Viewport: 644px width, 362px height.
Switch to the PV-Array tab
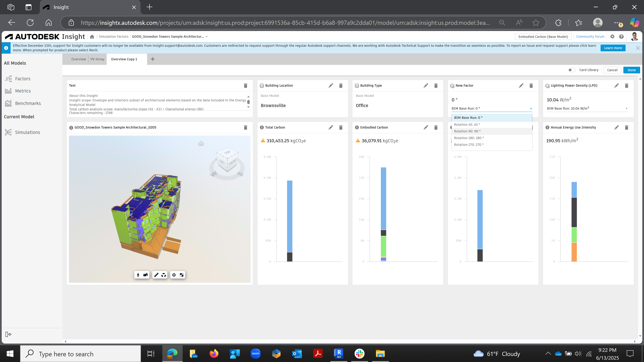[97, 59]
